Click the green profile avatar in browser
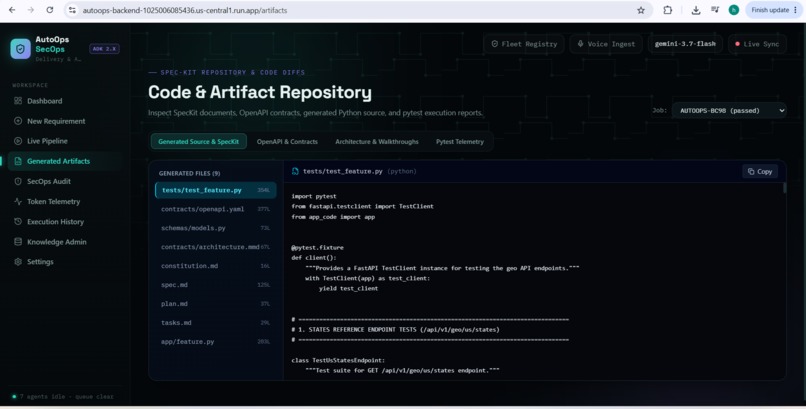Viewport: 806px width, 409px height. (x=734, y=10)
